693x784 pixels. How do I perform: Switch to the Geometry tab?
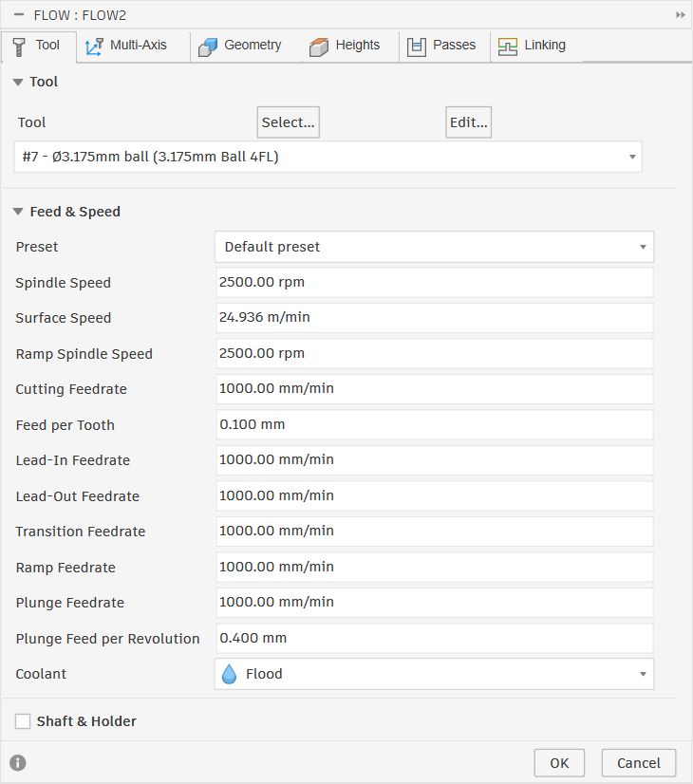point(245,46)
